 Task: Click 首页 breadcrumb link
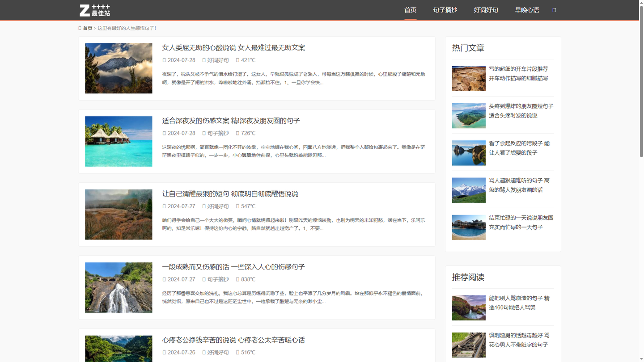pos(88,28)
